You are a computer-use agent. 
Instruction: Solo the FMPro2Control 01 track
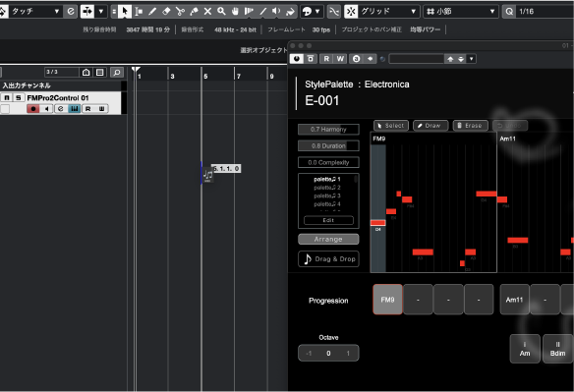coord(19,97)
